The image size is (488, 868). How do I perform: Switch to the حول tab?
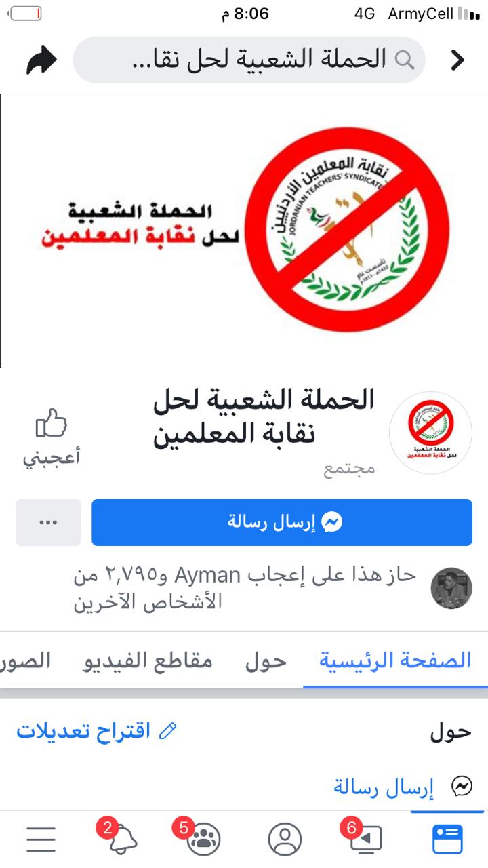[x=266, y=660]
